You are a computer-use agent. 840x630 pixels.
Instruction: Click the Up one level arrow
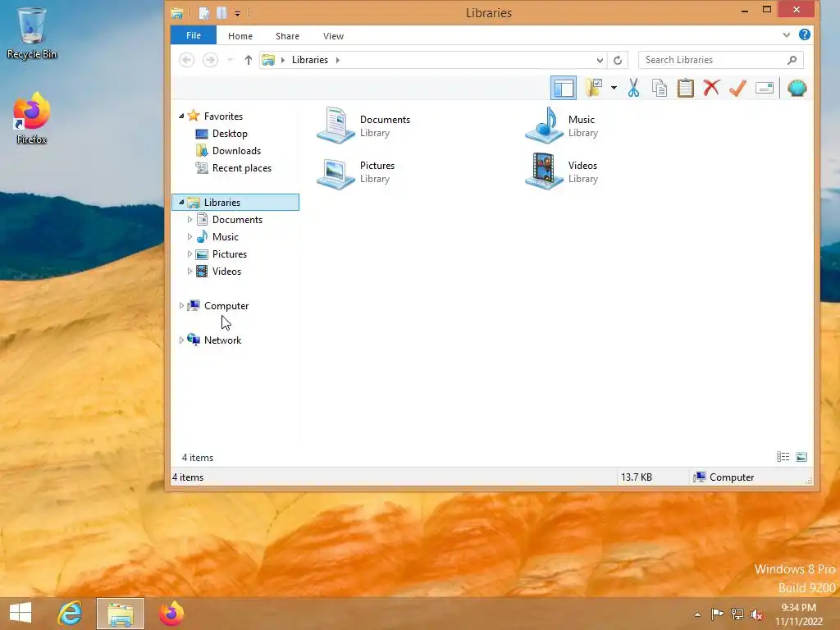(x=248, y=60)
